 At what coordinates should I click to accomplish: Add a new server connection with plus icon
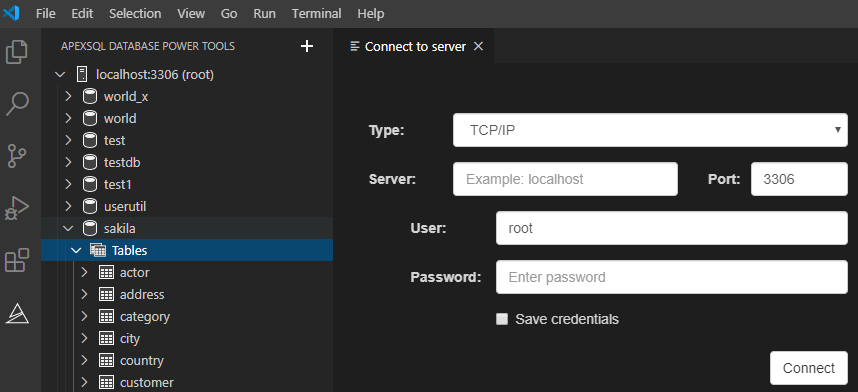pyautogui.click(x=307, y=47)
